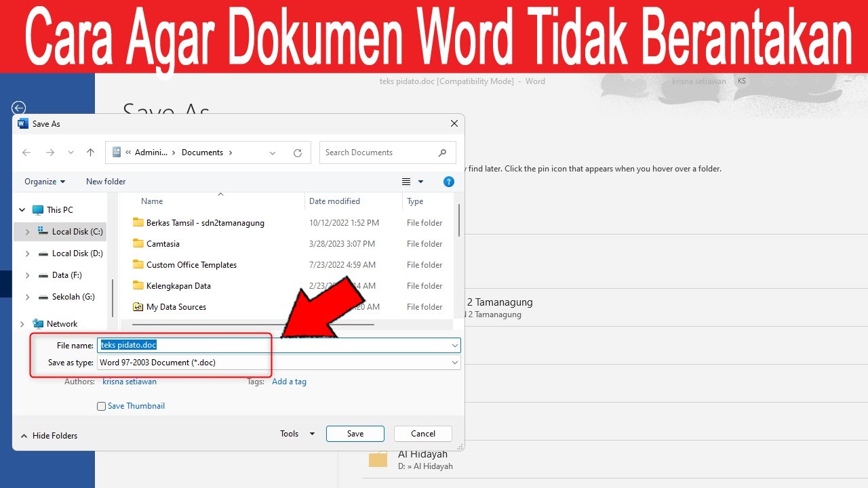868x488 pixels.
Task: Click the view layout icon
Action: pyautogui.click(x=406, y=182)
